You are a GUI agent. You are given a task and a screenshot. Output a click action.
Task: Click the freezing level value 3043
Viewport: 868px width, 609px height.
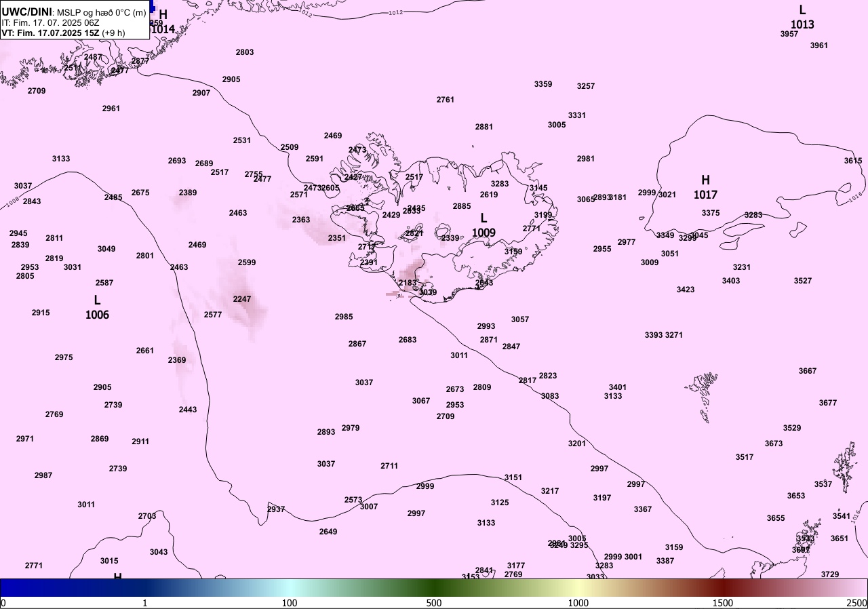click(159, 552)
